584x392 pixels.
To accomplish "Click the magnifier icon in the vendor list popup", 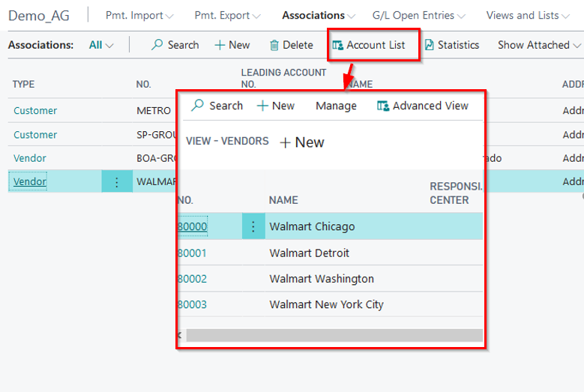I will tap(197, 106).
